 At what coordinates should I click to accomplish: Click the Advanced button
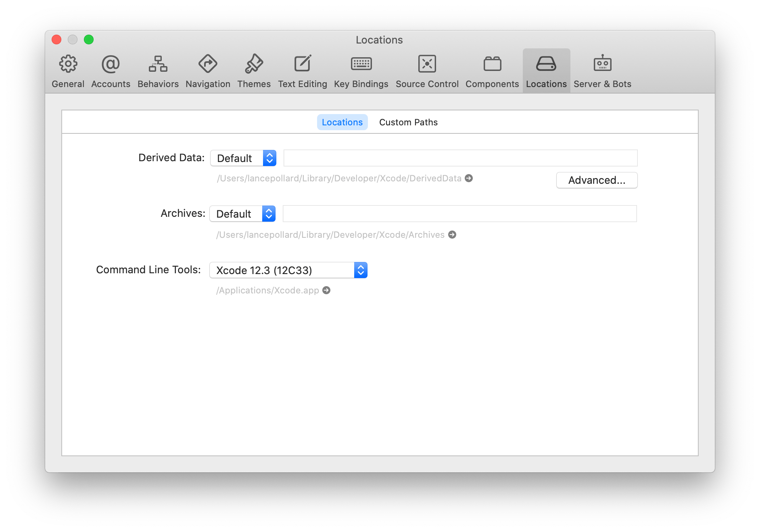coord(597,180)
